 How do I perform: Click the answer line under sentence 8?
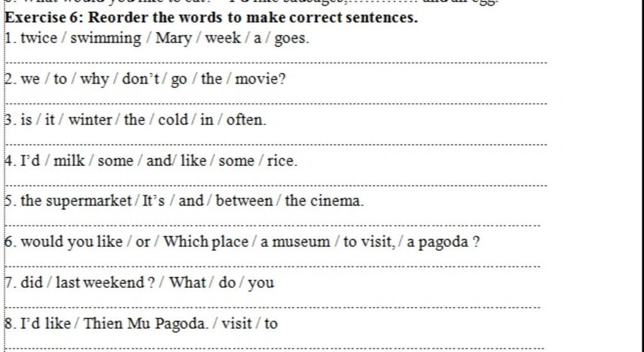tap(274, 348)
